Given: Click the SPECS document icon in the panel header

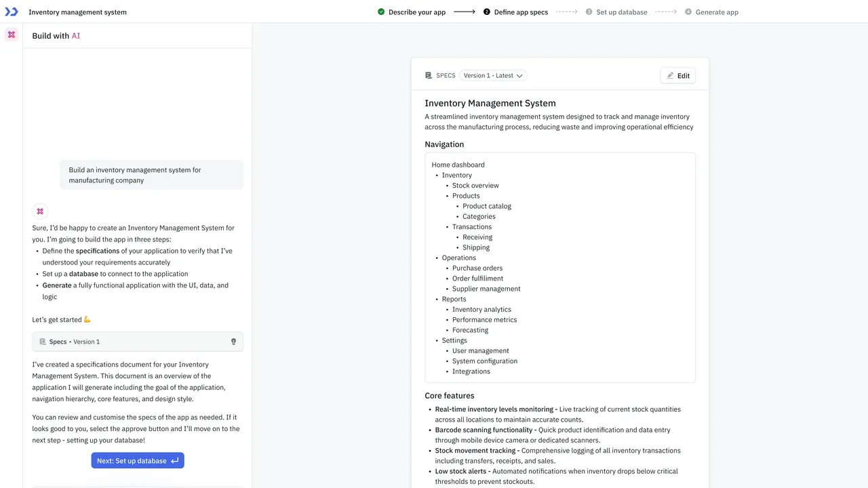Looking at the screenshot, I should (x=429, y=75).
